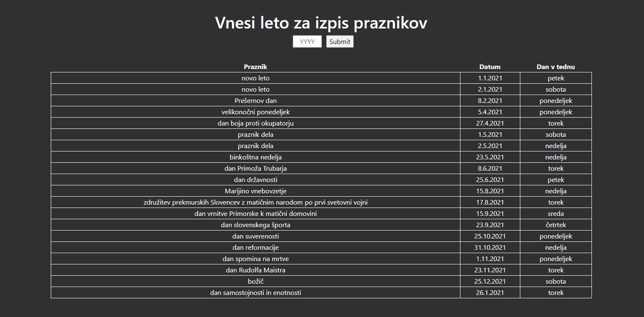Click the binkoštna nedelja entry
Viewport: 644px width, 317px height.
[255, 157]
